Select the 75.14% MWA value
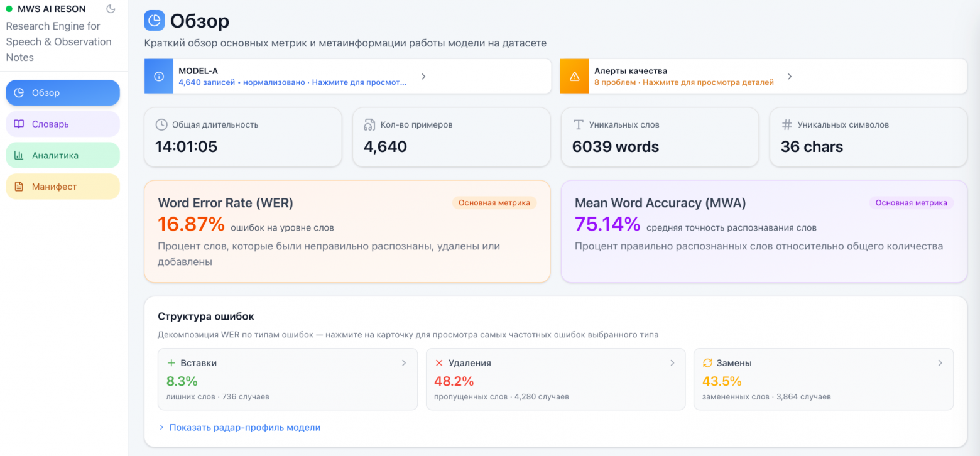 (607, 224)
